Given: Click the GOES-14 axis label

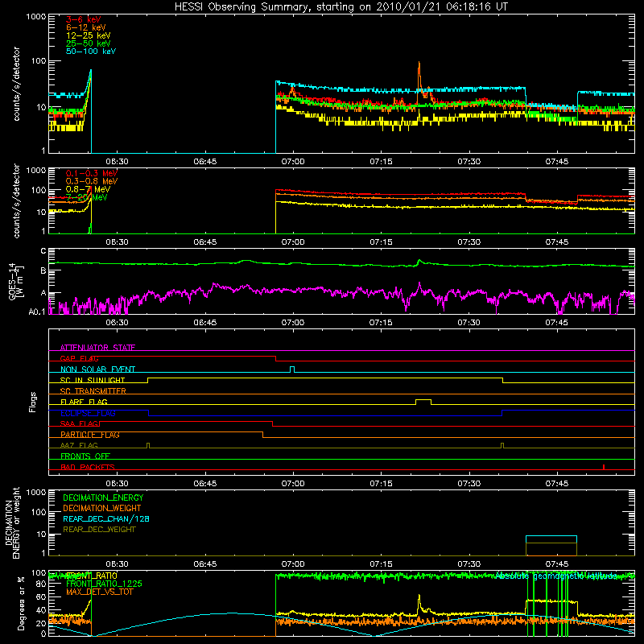Looking at the screenshot, I should [16, 282].
